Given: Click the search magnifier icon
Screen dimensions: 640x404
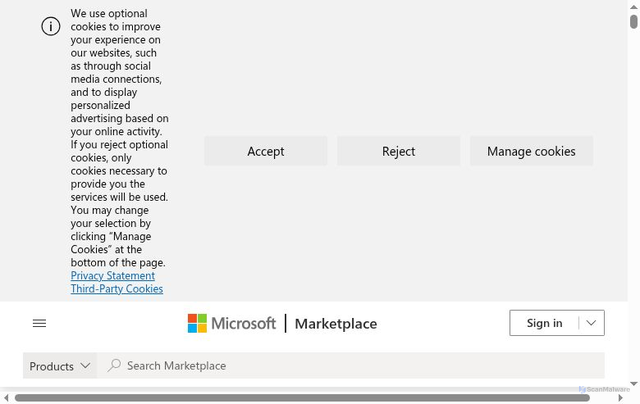Looking at the screenshot, I should 114,365.
